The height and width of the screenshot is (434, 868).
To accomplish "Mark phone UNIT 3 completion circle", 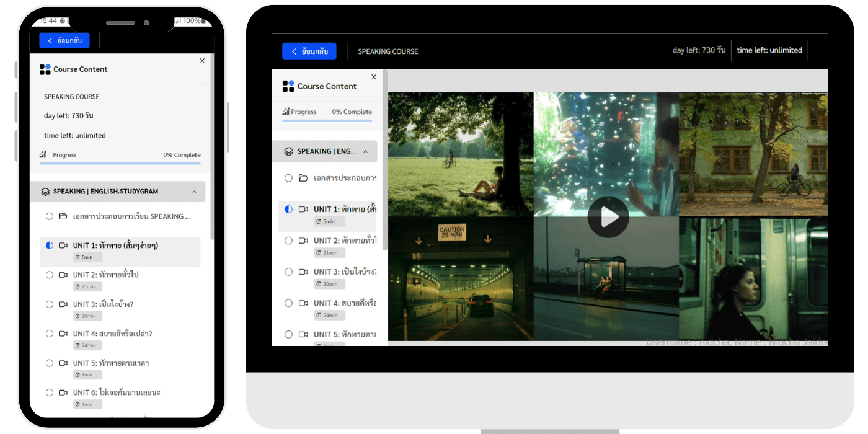I will 50,304.
